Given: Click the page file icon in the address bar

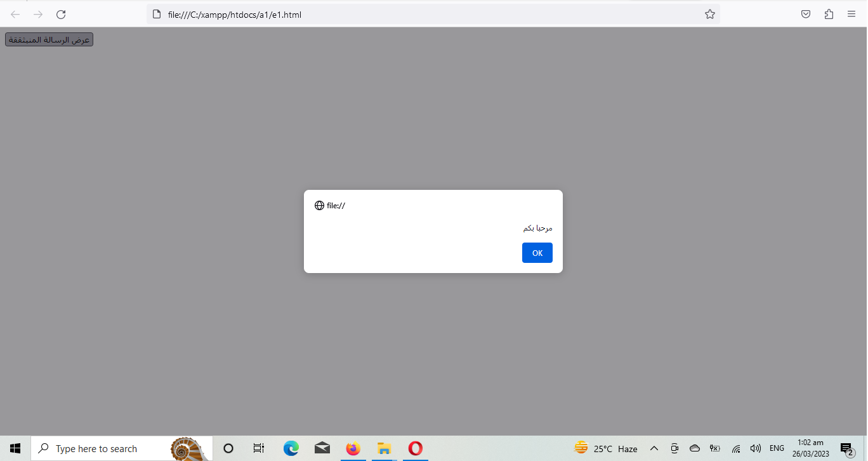Looking at the screenshot, I should coord(157,15).
